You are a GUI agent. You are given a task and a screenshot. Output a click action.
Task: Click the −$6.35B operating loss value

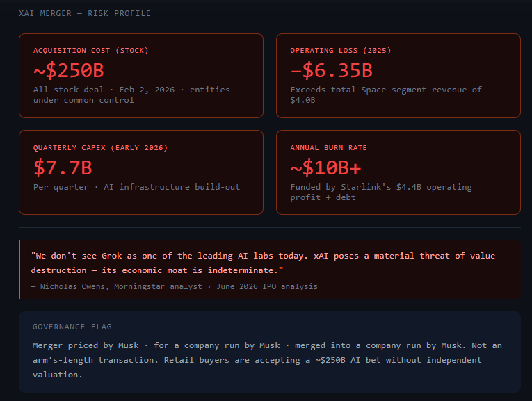click(x=332, y=70)
